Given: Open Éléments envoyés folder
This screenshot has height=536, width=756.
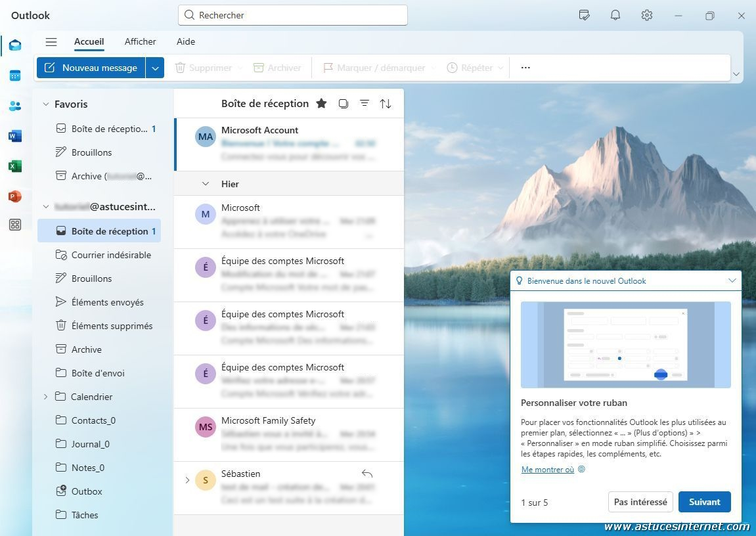Looking at the screenshot, I should point(99,302).
